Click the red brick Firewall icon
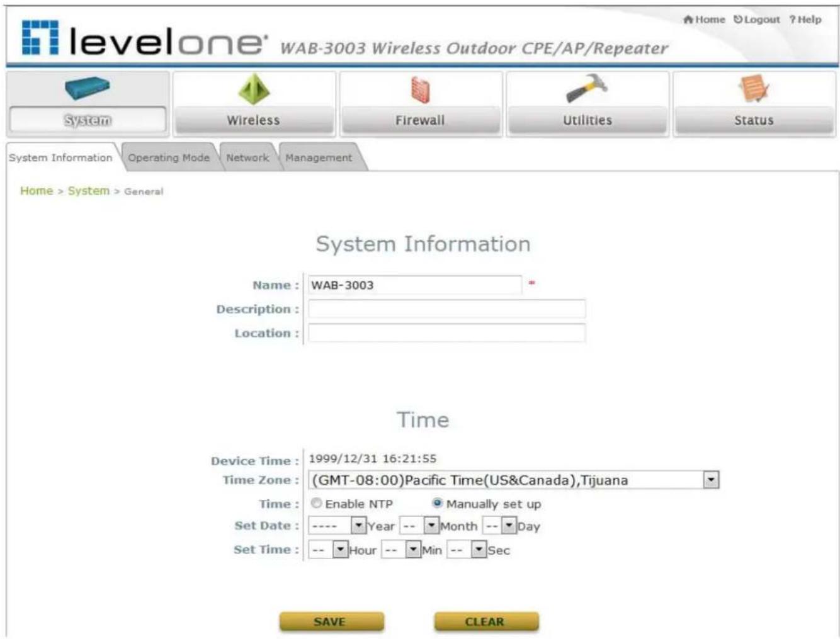This screenshot has width=840, height=639. click(x=420, y=90)
